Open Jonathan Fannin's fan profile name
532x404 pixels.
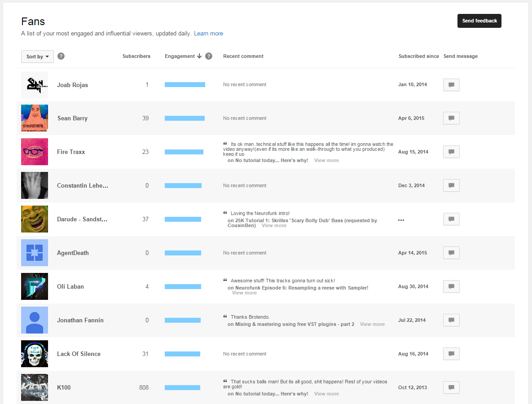click(x=80, y=320)
